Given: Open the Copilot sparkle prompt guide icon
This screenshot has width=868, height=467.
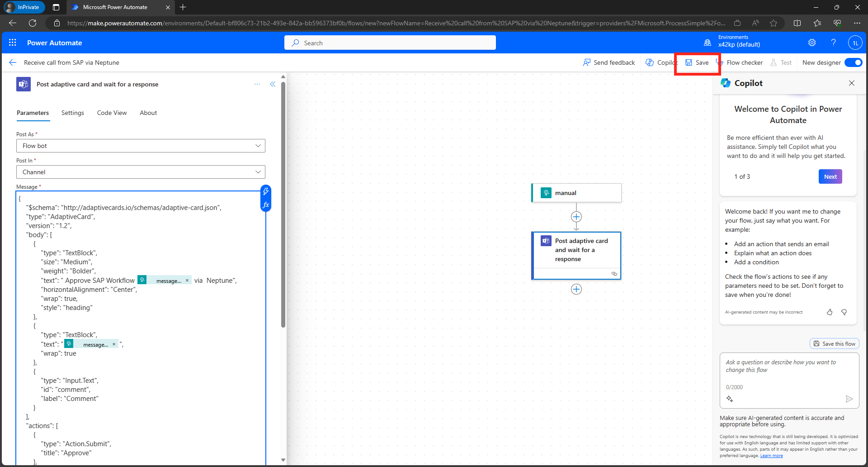Looking at the screenshot, I should pyautogui.click(x=730, y=399).
